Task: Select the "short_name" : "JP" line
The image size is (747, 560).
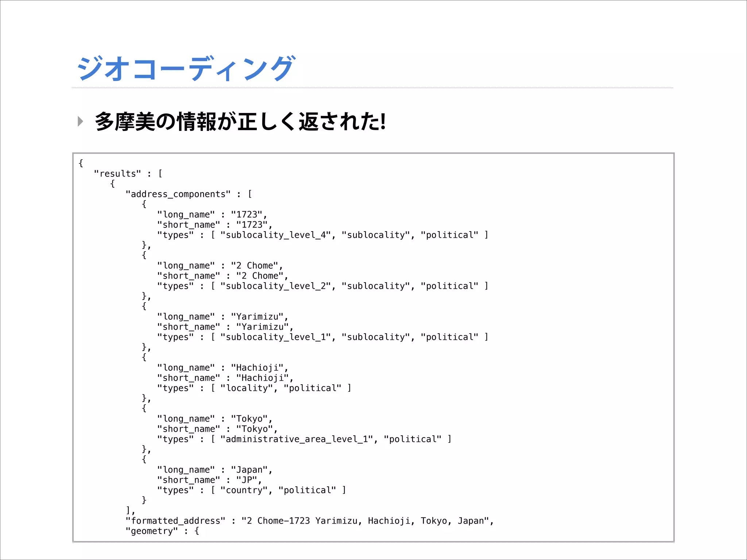Action: (210, 480)
